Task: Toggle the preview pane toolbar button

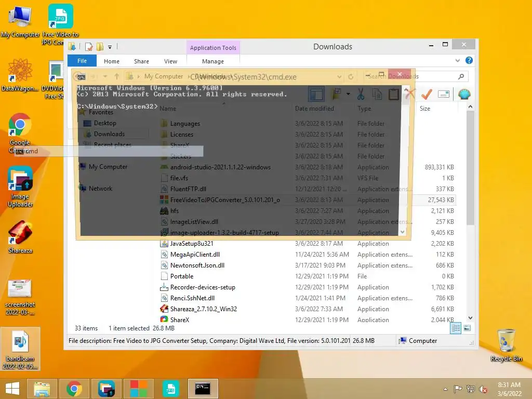Action: [316, 94]
